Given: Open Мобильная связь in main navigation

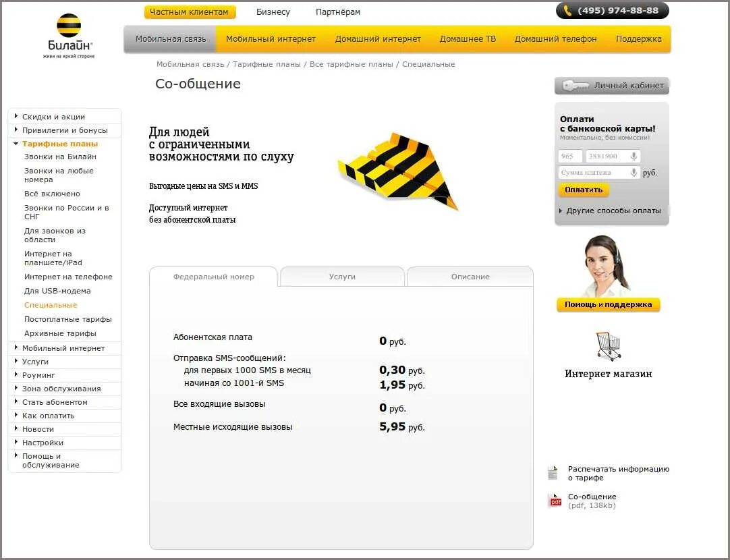Looking at the screenshot, I should click(x=171, y=39).
